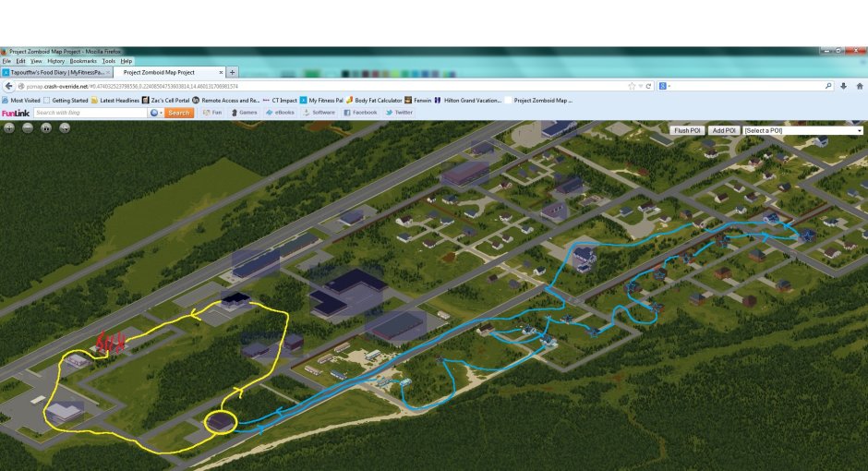
Task: Click the browser back arrow
Action: point(8,86)
